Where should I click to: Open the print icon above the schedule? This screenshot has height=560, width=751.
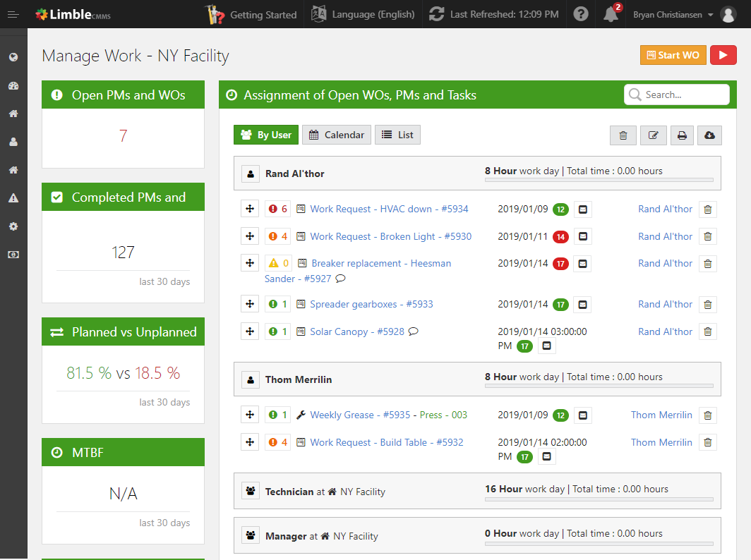click(x=682, y=135)
